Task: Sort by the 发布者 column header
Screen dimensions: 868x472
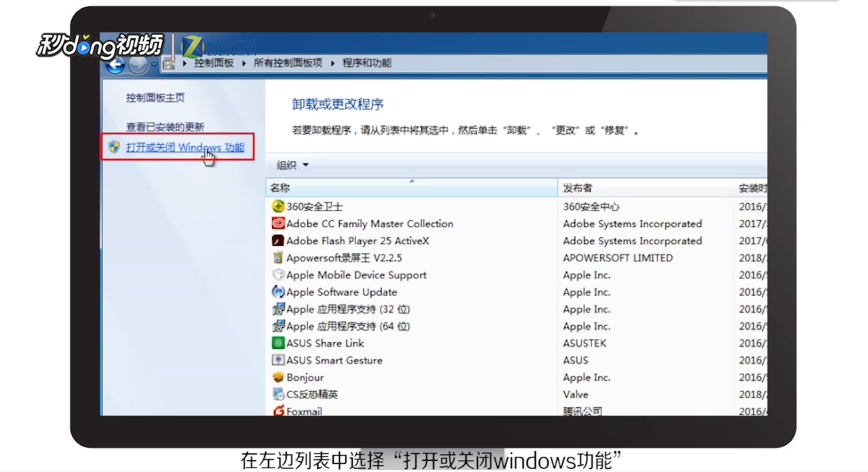Action: coord(646,188)
